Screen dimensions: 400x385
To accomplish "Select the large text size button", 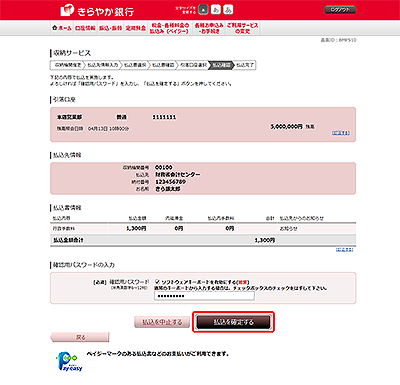I will tap(228, 10).
